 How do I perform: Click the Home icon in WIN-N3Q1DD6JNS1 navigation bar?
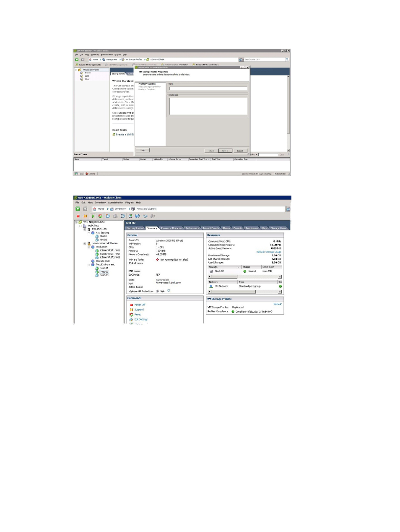95,209
